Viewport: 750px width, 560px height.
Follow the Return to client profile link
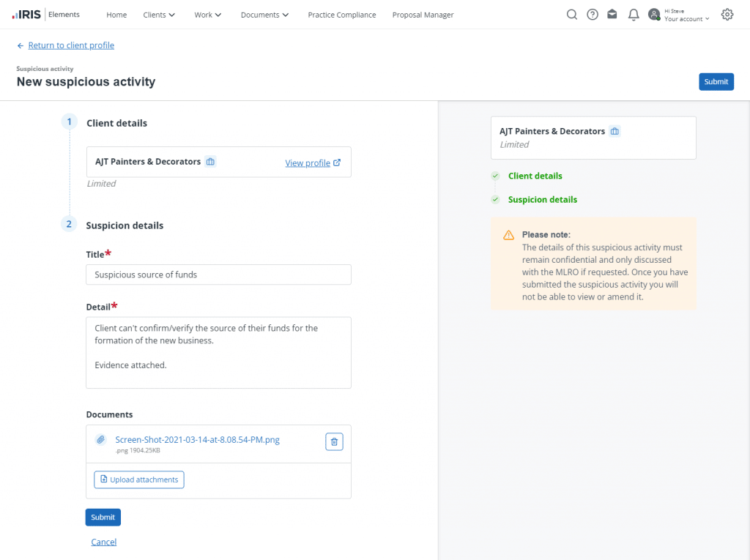point(70,45)
